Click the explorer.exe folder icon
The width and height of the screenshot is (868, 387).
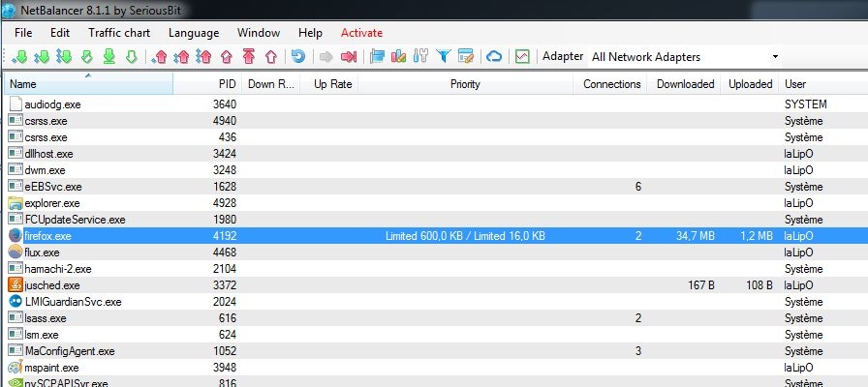[x=15, y=203]
